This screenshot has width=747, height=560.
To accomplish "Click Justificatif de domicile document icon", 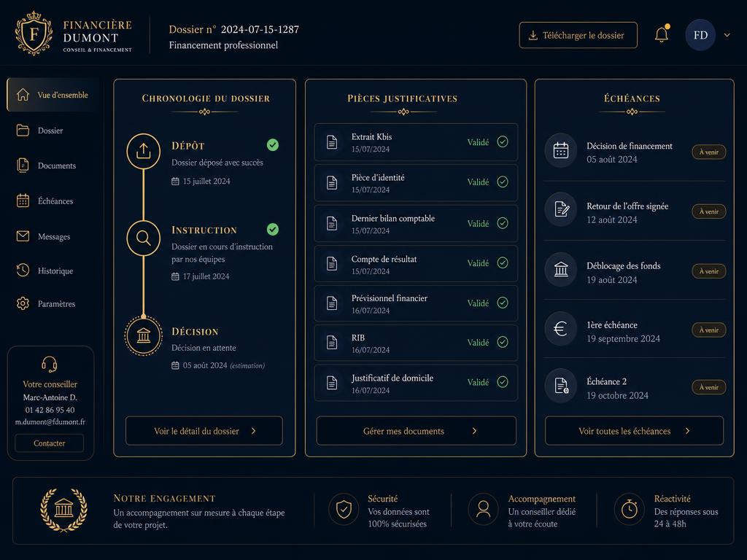I will [x=332, y=382].
